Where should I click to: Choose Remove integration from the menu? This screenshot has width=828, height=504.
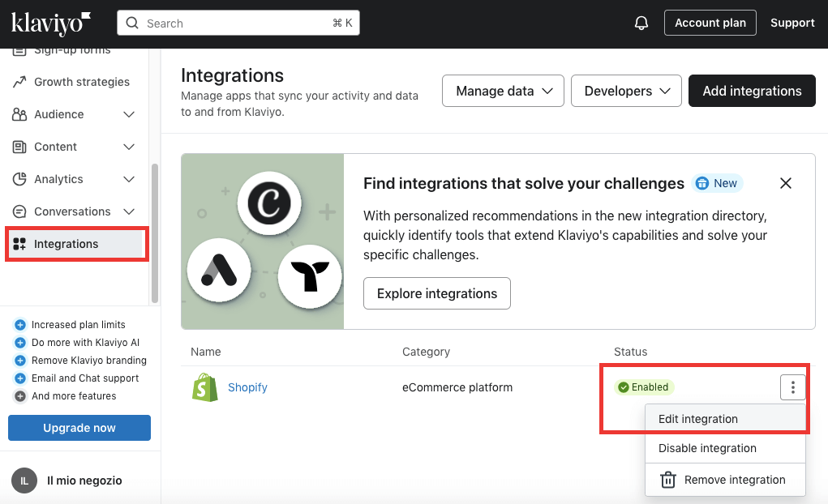[725, 480]
